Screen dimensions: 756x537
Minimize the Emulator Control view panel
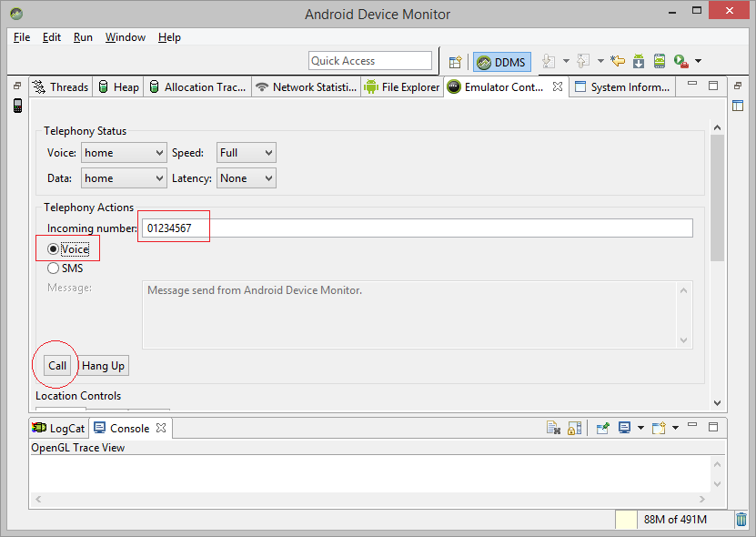692,84
